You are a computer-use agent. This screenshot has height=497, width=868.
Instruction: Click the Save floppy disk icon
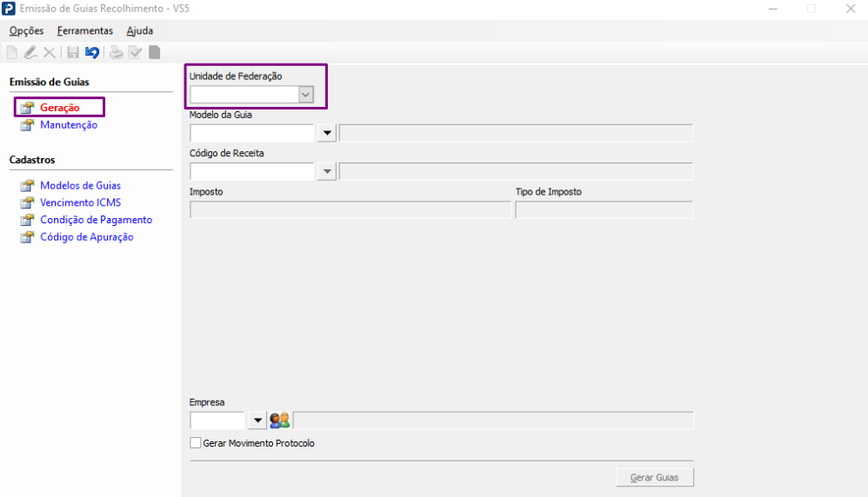click(x=73, y=52)
